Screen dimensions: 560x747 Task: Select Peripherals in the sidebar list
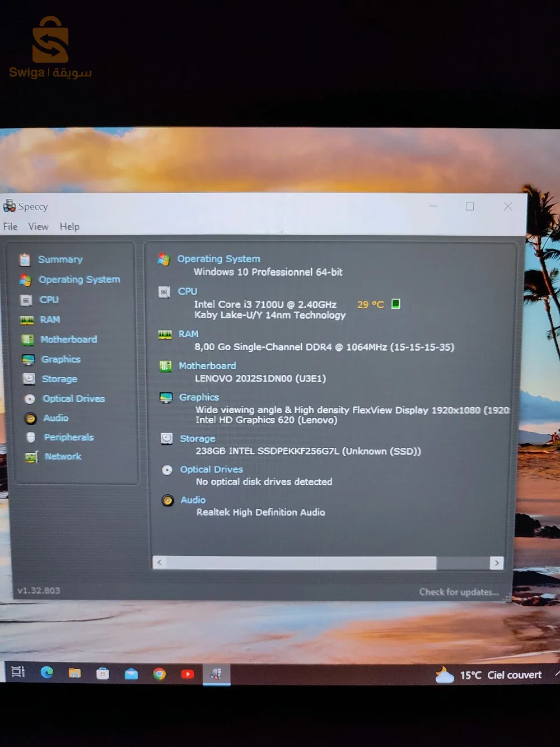click(x=68, y=437)
